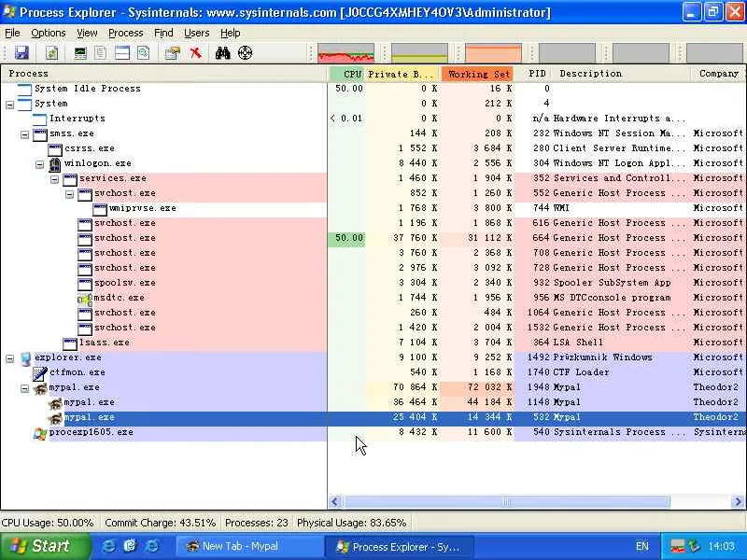Click the lsass.exe window icon
Viewport: 747px width, 560px height.
(70, 343)
